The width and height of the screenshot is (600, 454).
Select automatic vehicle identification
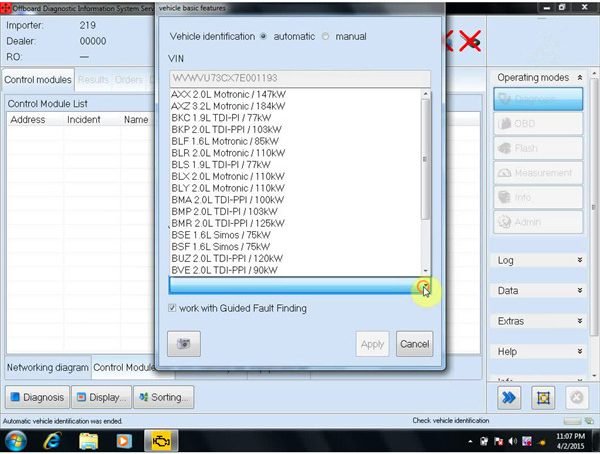coord(263,36)
